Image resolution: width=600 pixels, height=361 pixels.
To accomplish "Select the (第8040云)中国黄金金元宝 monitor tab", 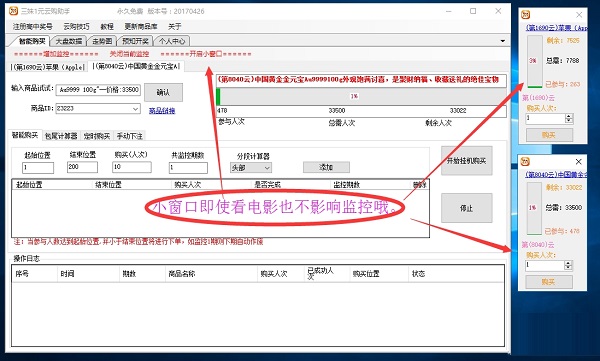I will coord(135,66).
